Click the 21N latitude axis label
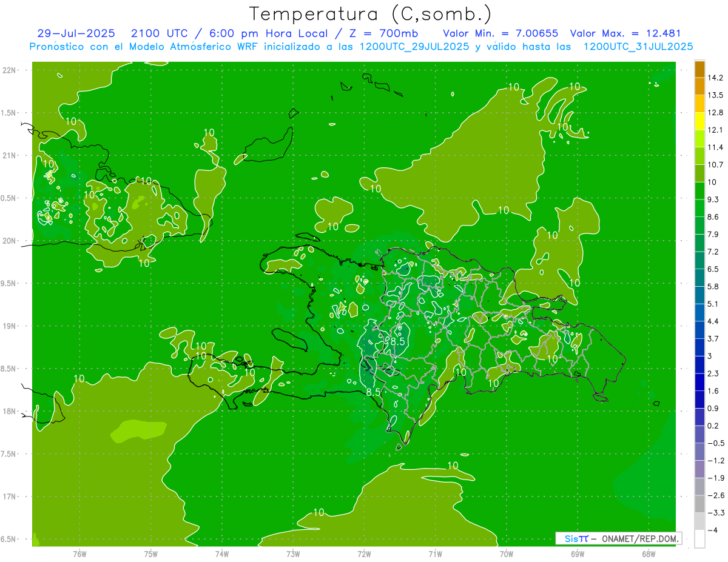This screenshot has width=728, height=562. (x=10, y=155)
